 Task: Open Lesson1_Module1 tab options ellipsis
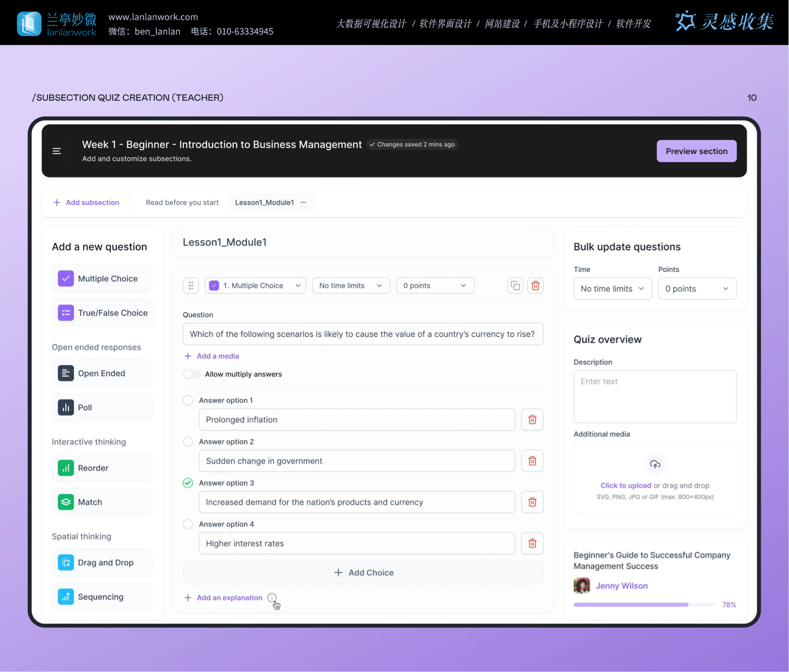pos(303,203)
